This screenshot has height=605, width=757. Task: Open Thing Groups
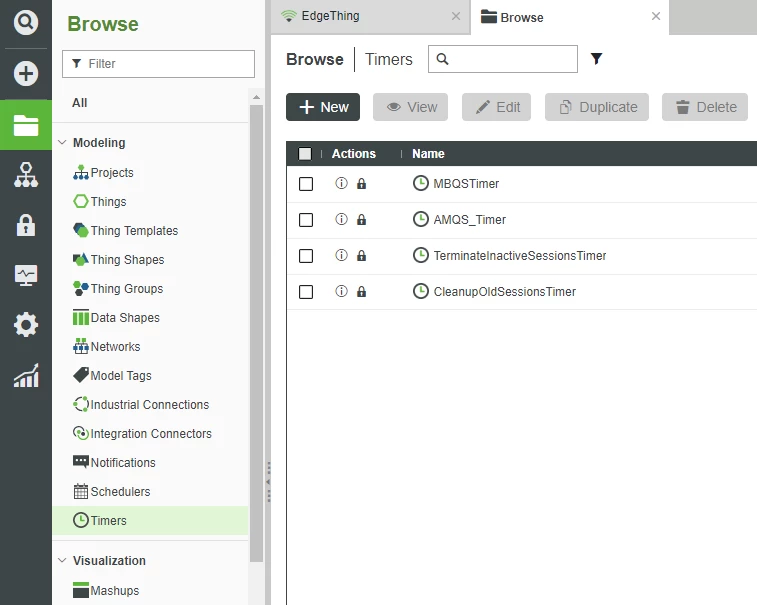(118, 288)
